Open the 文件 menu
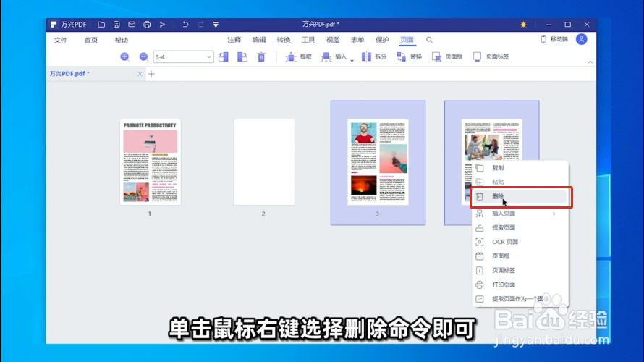 pos(61,40)
